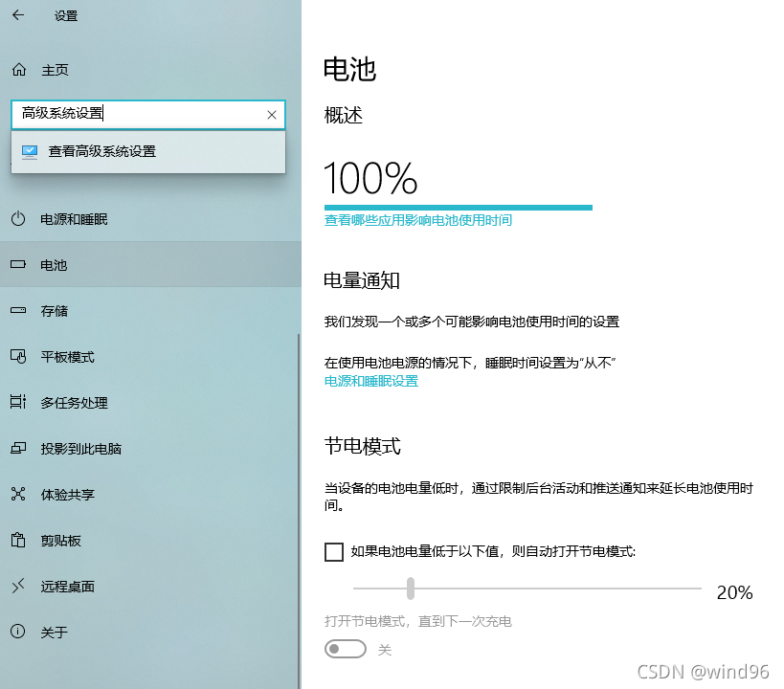Click the power icon for 电源和睡眠
Image resolution: width=784 pixels, height=689 pixels.
[18, 219]
